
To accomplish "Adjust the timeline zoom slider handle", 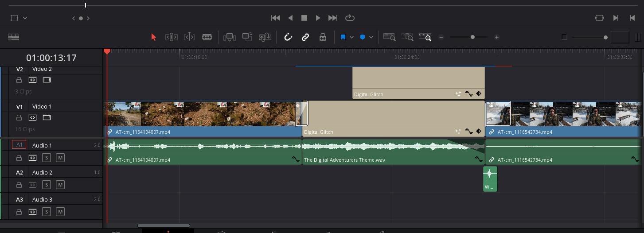I will [x=473, y=37].
